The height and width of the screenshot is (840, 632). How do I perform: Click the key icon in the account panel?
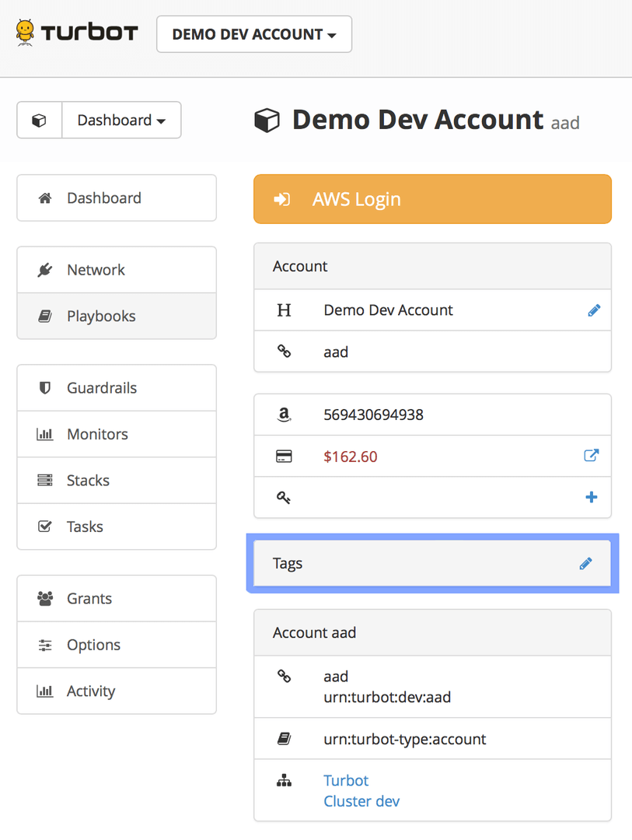coord(283,498)
